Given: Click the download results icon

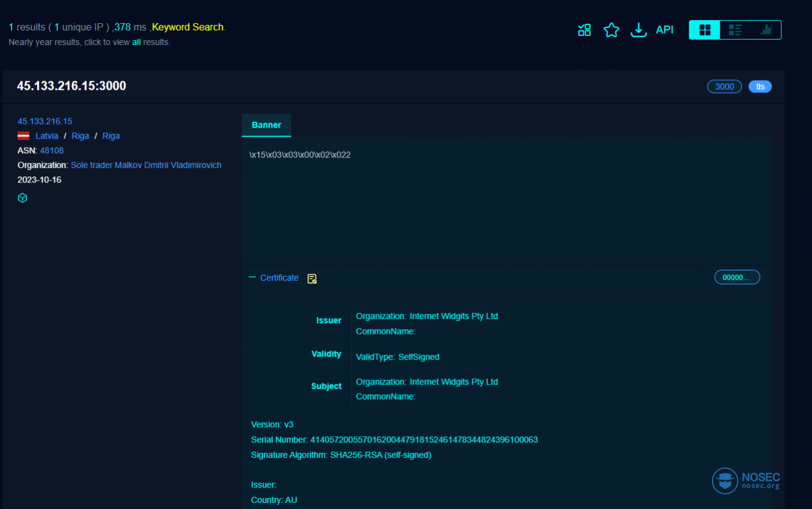Looking at the screenshot, I should coord(639,30).
